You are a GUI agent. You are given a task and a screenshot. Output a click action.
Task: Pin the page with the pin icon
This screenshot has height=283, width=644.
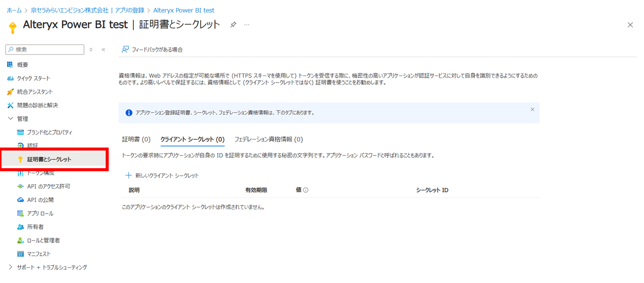(x=233, y=25)
